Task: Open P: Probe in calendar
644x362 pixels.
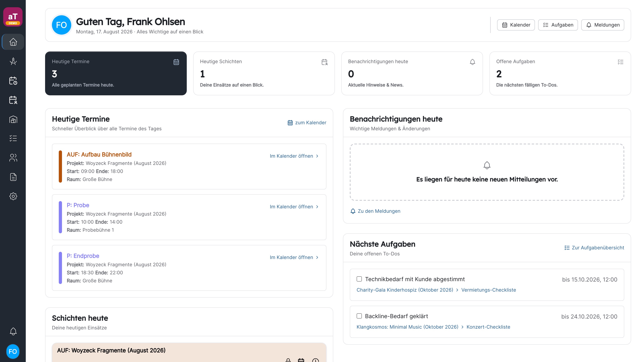Action: (x=294, y=207)
